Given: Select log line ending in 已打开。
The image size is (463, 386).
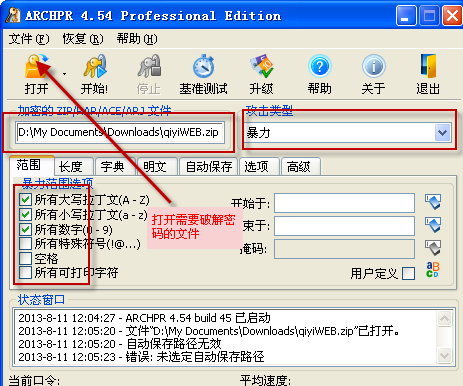Looking at the screenshot, I should (209, 331).
